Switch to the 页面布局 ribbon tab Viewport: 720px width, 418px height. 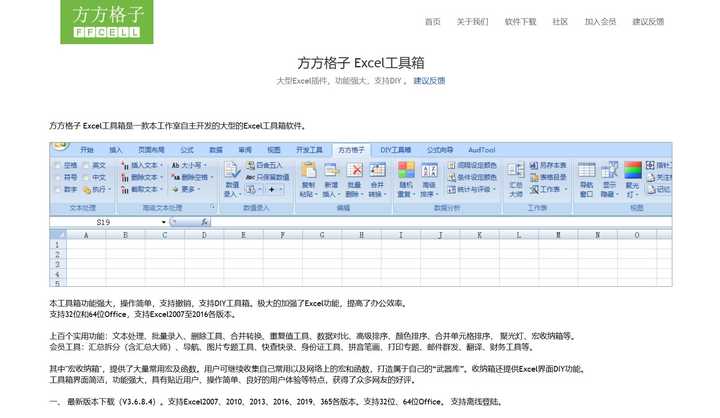click(x=152, y=150)
